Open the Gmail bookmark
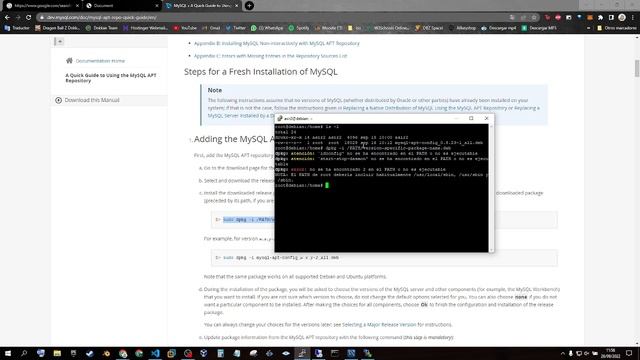This screenshot has width=640, height=360. (x=211, y=28)
